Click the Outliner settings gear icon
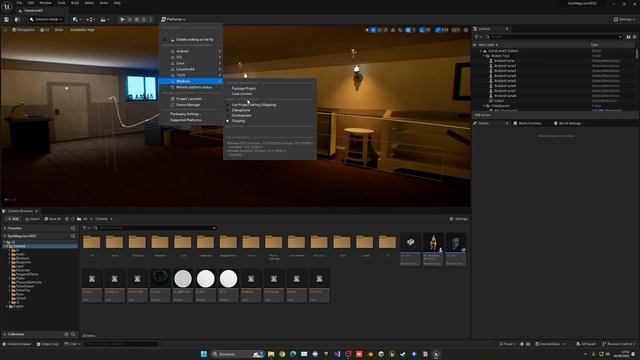Screen dimensions: 640x360 (x=635, y=37)
